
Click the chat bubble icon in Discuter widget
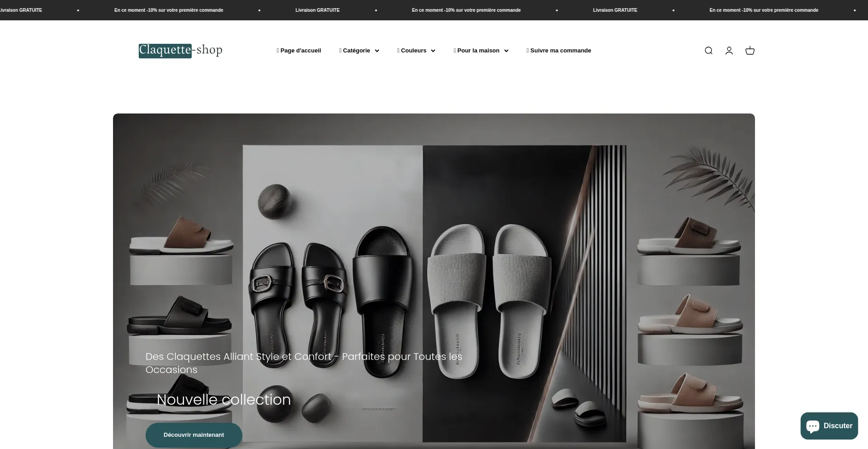(813, 426)
